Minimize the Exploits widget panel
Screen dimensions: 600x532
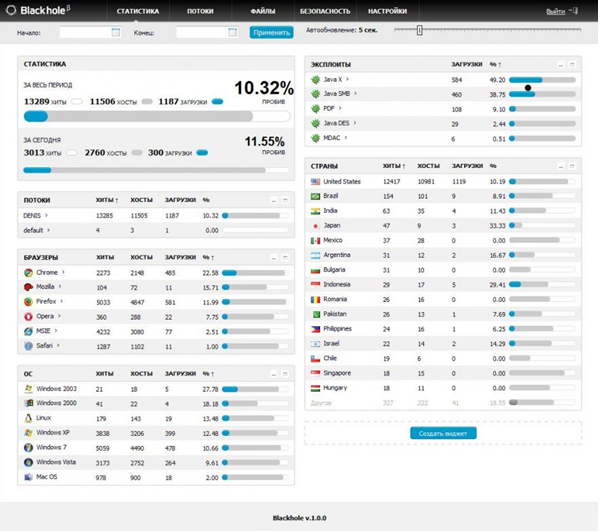561,65
